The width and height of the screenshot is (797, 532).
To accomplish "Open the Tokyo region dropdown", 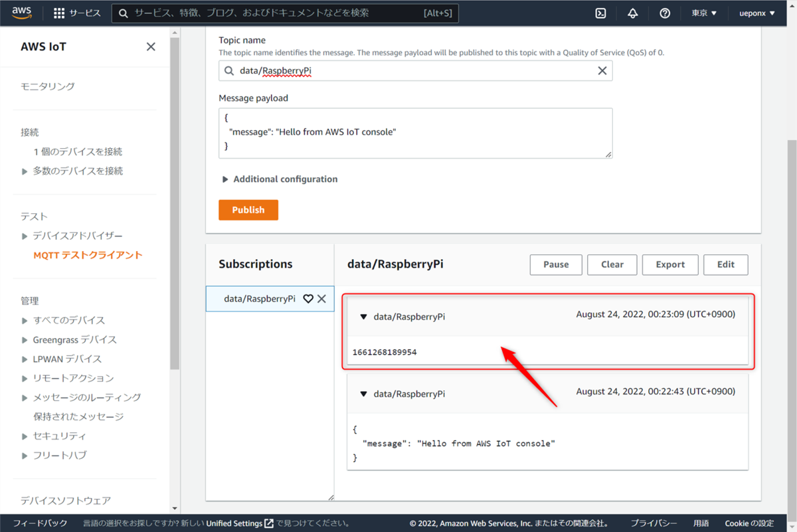I will click(704, 13).
